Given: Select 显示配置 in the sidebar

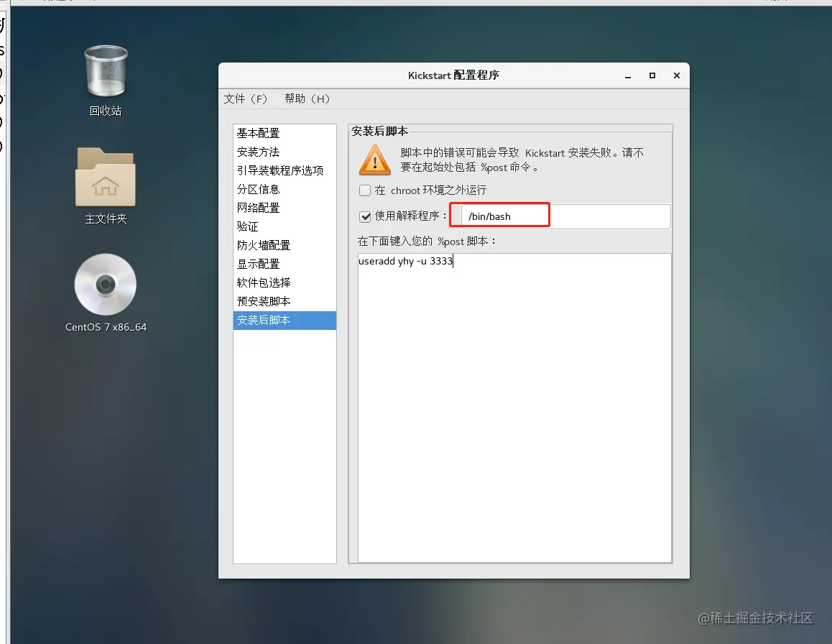Looking at the screenshot, I should coord(285,264).
